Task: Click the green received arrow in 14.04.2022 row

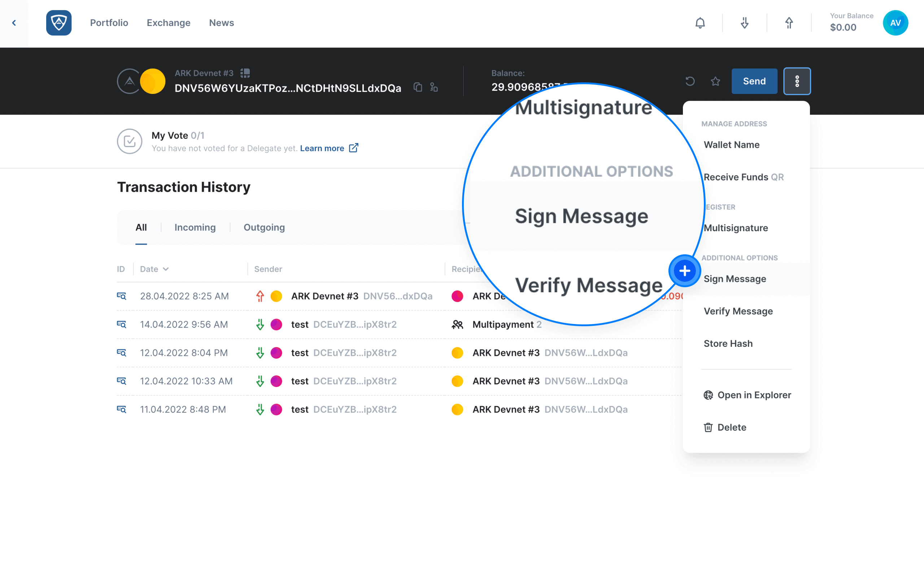Action: click(260, 324)
